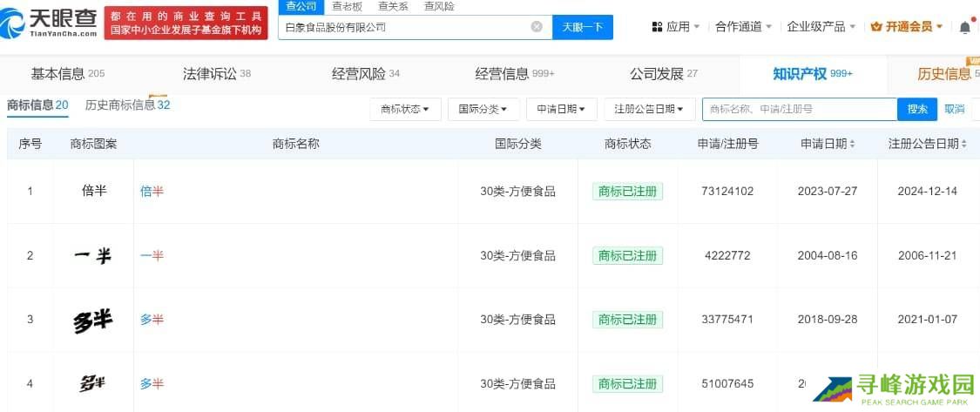Open the 申请日期 filter dropdown

coord(561,109)
